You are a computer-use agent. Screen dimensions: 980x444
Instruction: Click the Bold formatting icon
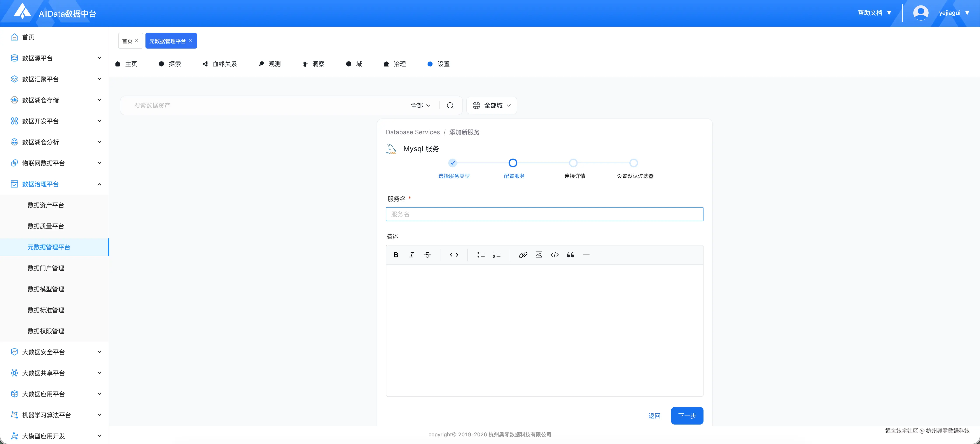(396, 255)
